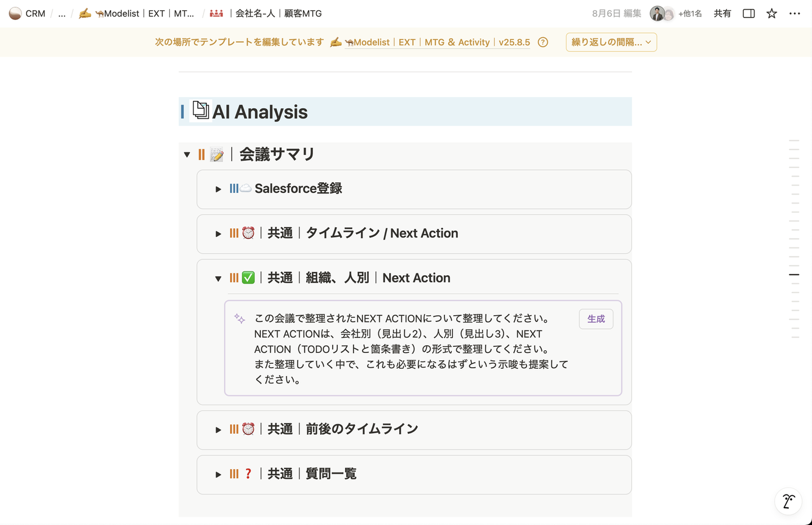The height and width of the screenshot is (525, 812).
Task: Expand the Salesforce登録 toggle
Action: 218,189
